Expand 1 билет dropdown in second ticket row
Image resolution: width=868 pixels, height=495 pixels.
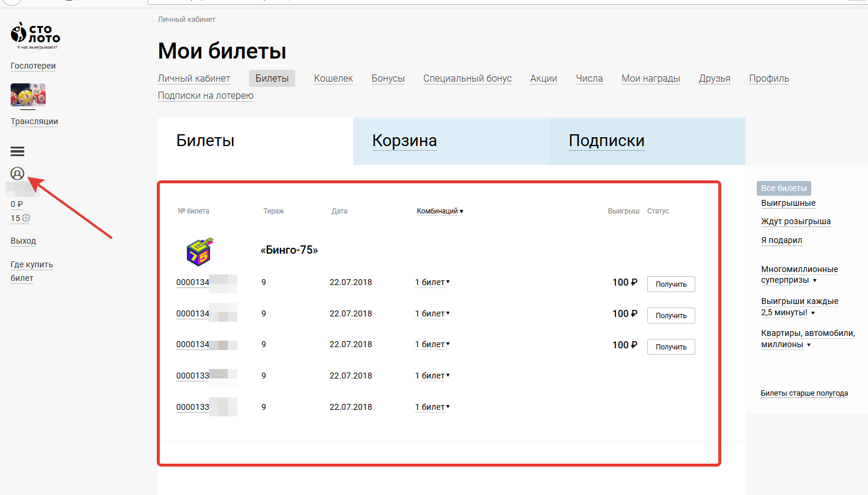click(x=433, y=313)
